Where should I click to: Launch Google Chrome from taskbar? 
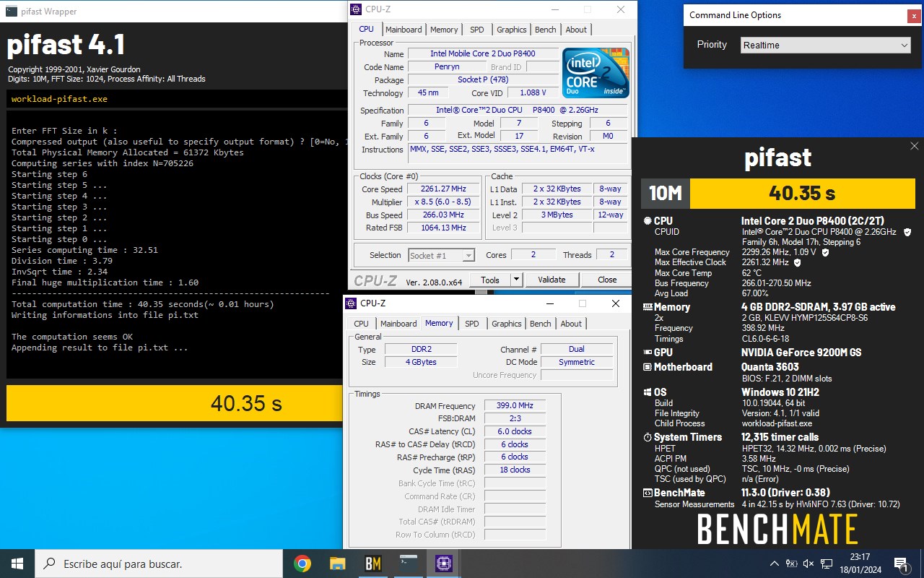coord(302,564)
